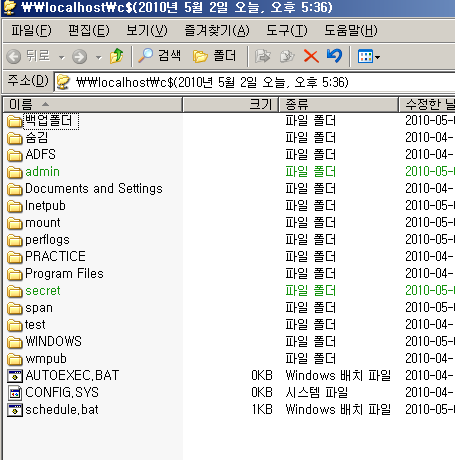
Task: Click the WINDOWS folder name text
Action: [x=53, y=341]
